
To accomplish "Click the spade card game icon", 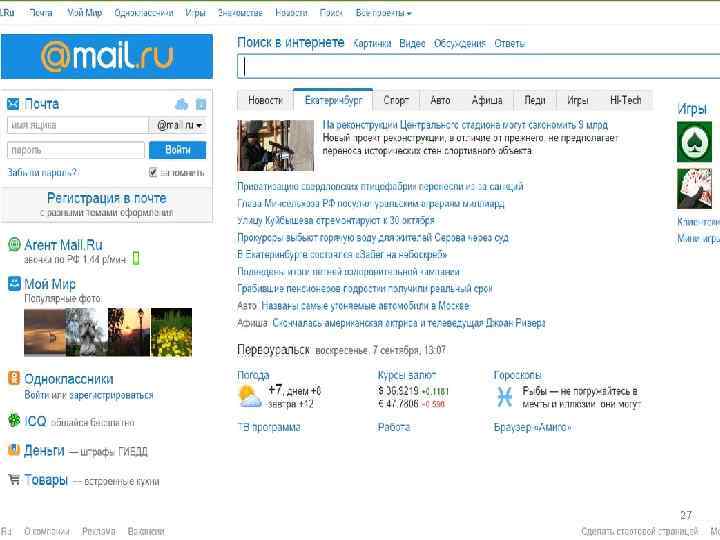I will pyautogui.click(x=694, y=142).
